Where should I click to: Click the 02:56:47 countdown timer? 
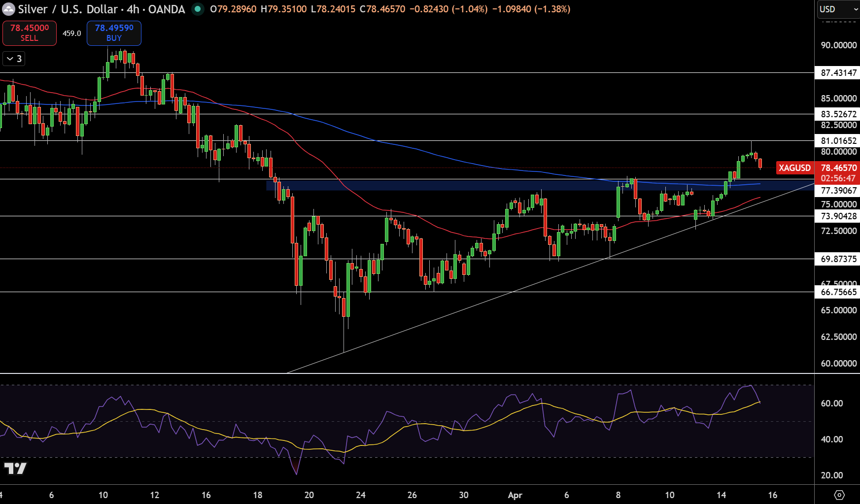(838, 178)
